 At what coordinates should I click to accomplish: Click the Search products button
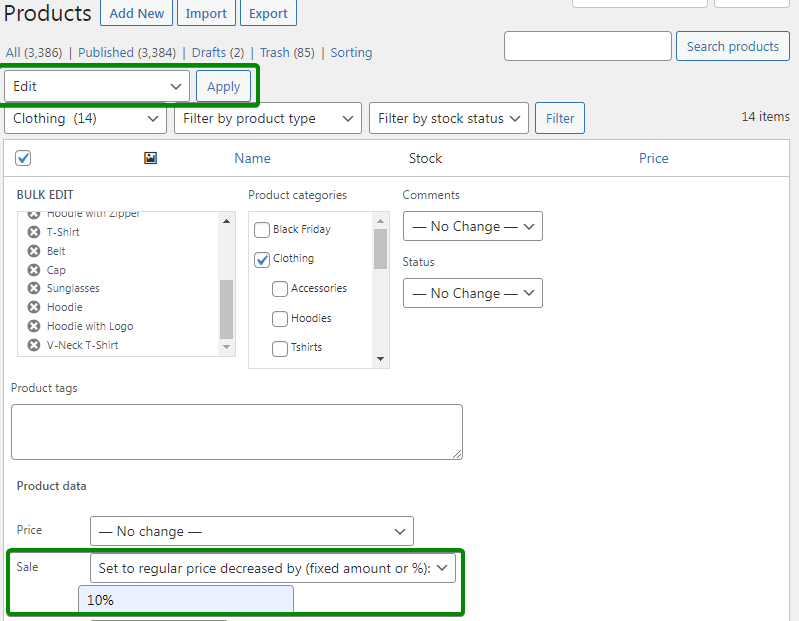click(732, 46)
